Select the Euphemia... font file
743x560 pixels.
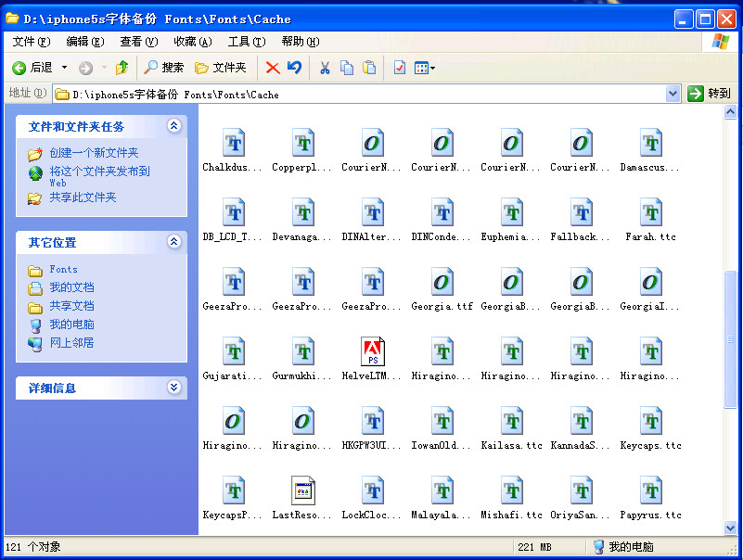pos(511,220)
